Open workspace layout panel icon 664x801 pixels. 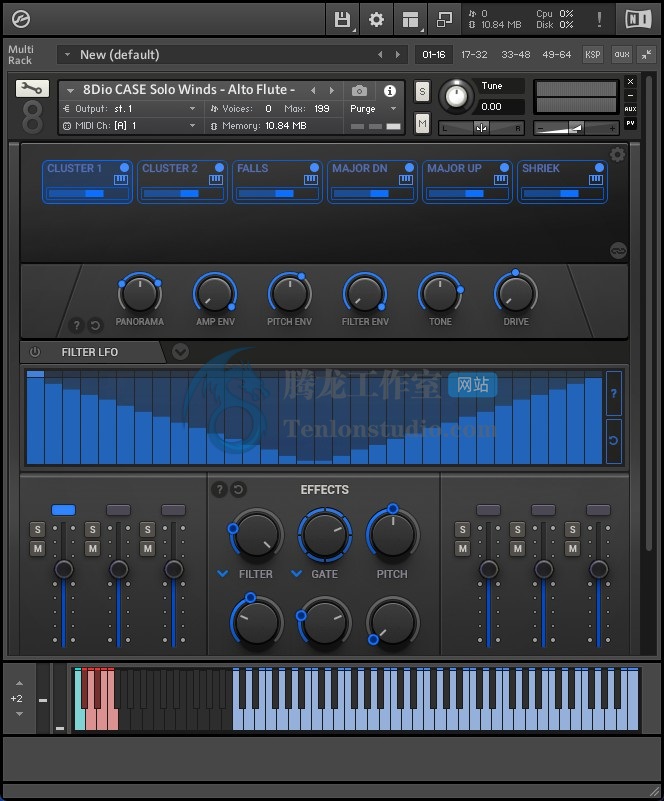click(x=410, y=20)
